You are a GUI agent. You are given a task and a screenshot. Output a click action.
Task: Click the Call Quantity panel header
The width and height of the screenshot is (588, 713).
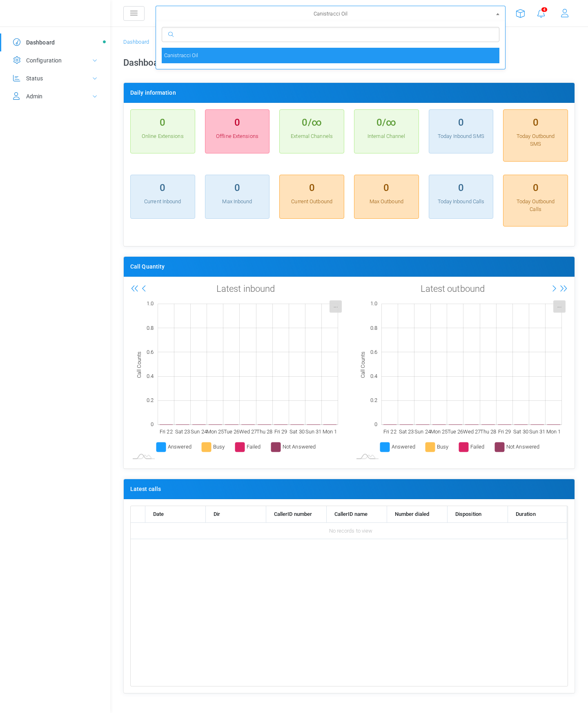[349, 267]
